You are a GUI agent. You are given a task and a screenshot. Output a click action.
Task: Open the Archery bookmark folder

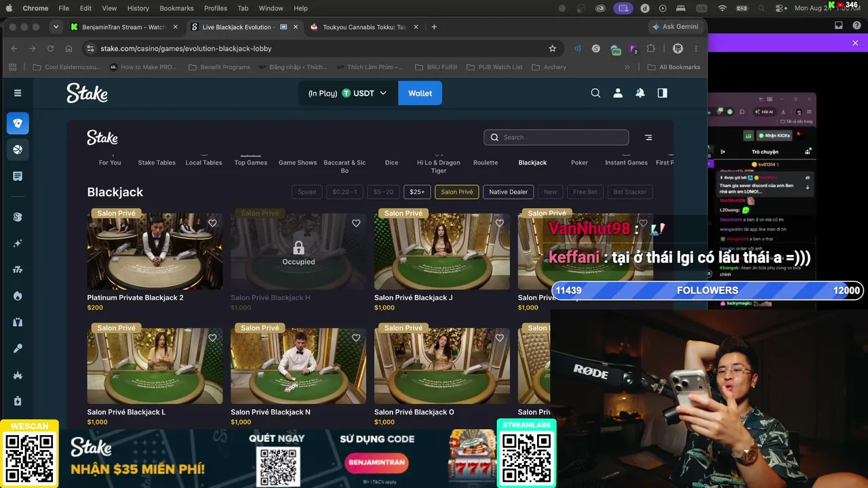click(x=549, y=67)
